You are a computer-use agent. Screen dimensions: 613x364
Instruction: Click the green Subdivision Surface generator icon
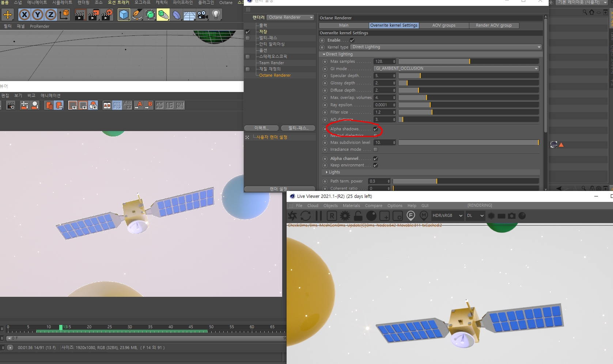click(x=150, y=15)
